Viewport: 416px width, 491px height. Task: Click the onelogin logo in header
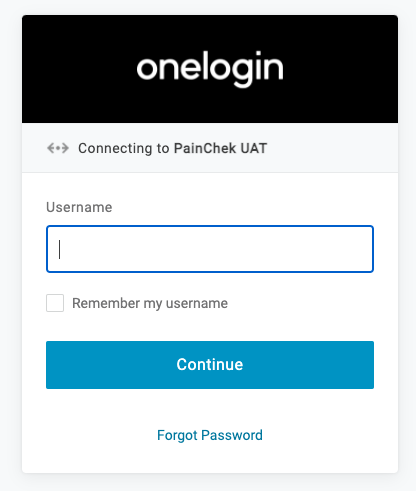[x=210, y=69]
